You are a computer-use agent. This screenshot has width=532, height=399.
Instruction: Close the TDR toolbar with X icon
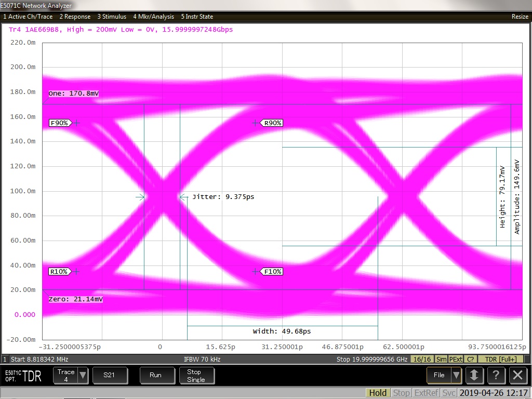517,375
